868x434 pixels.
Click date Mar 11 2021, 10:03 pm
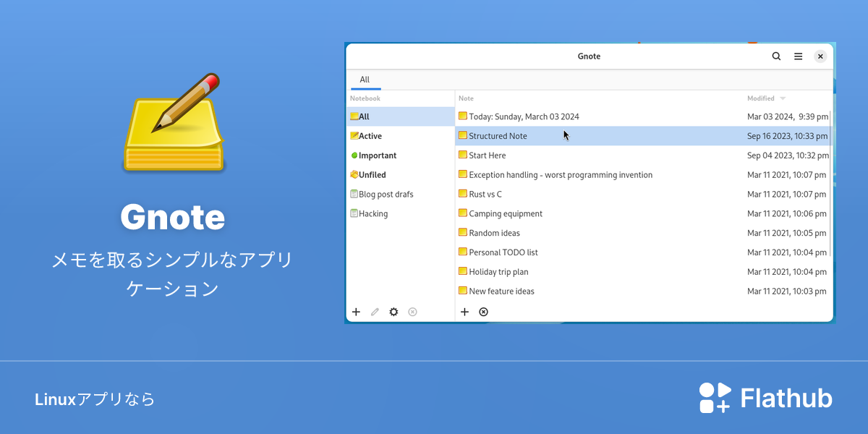(x=787, y=292)
